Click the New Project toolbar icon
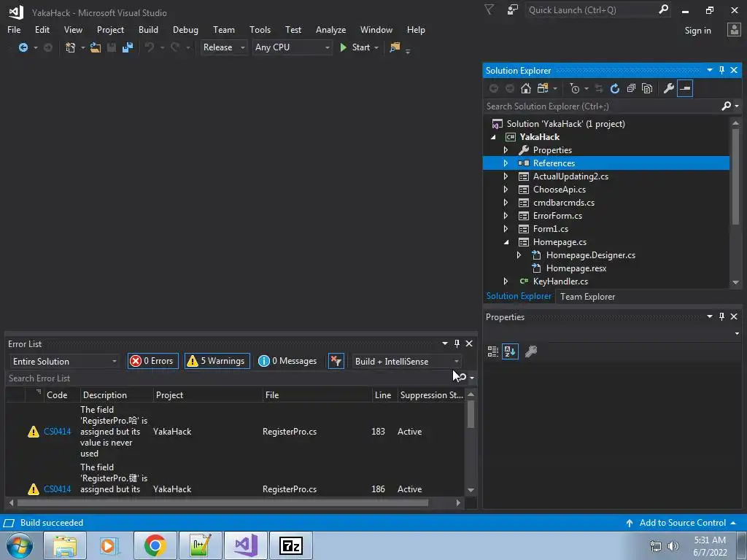Viewport: 747px width, 560px height. click(70, 47)
